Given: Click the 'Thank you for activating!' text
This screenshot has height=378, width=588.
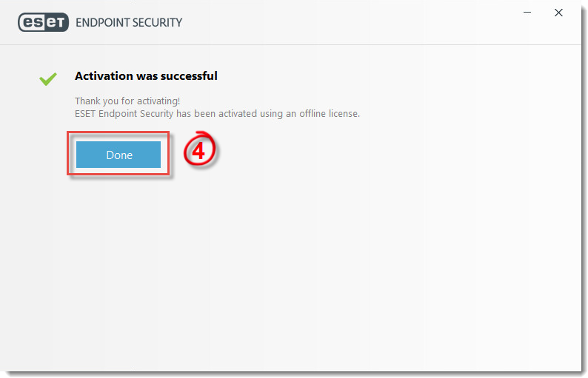Looking at the screenshot, I should [127, 101].
